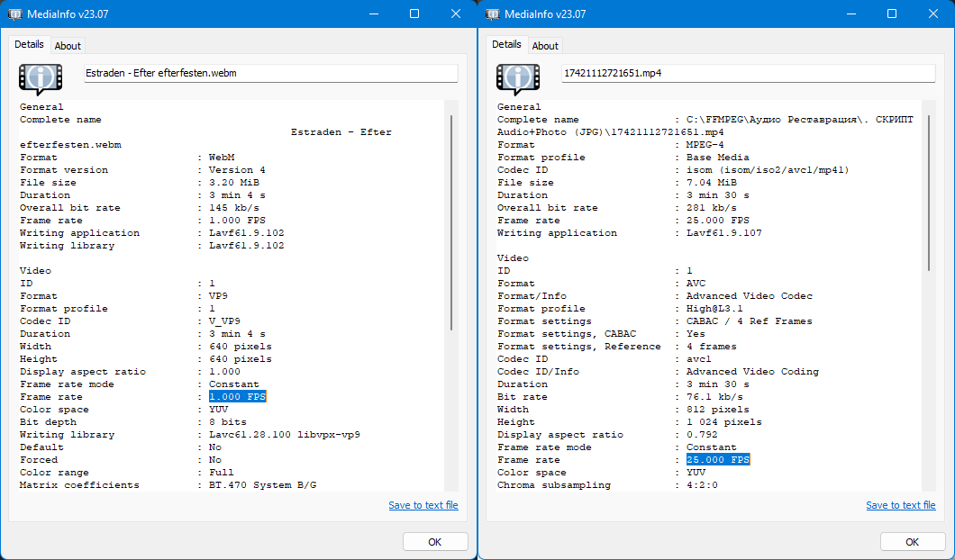Close the right MediaInfo window
The width and height of the screenshot is (955, 560).
(933, 14)
